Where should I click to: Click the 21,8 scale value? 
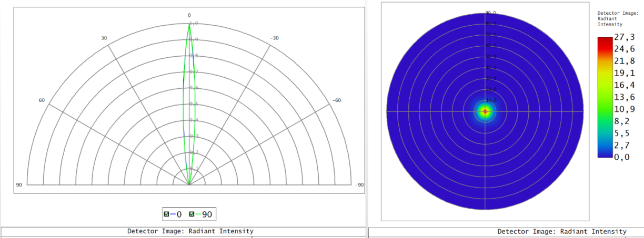(626, 61)
